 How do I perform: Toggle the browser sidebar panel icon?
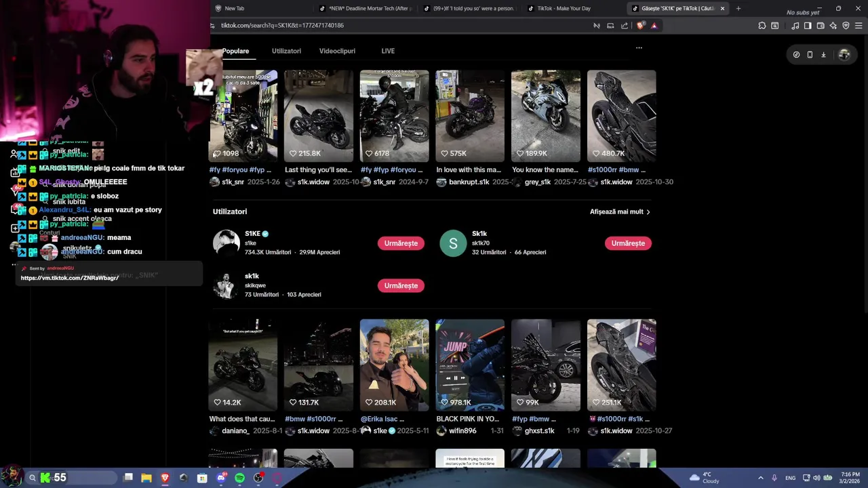808,26
